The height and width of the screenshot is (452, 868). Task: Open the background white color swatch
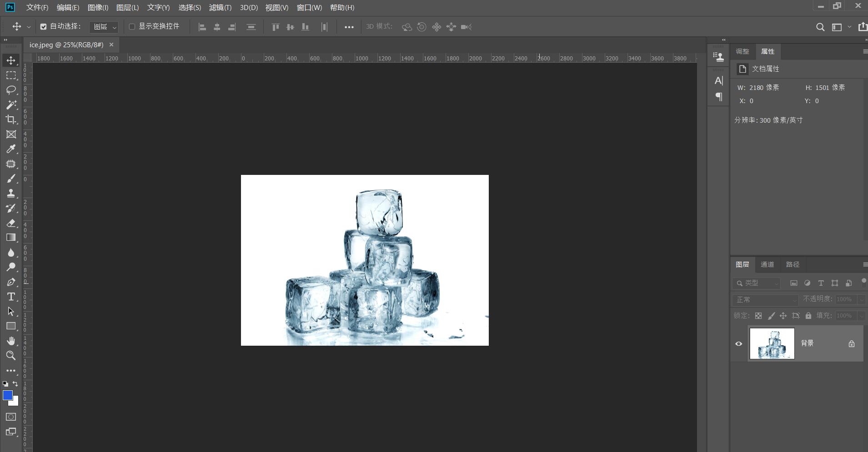point(15,402)
